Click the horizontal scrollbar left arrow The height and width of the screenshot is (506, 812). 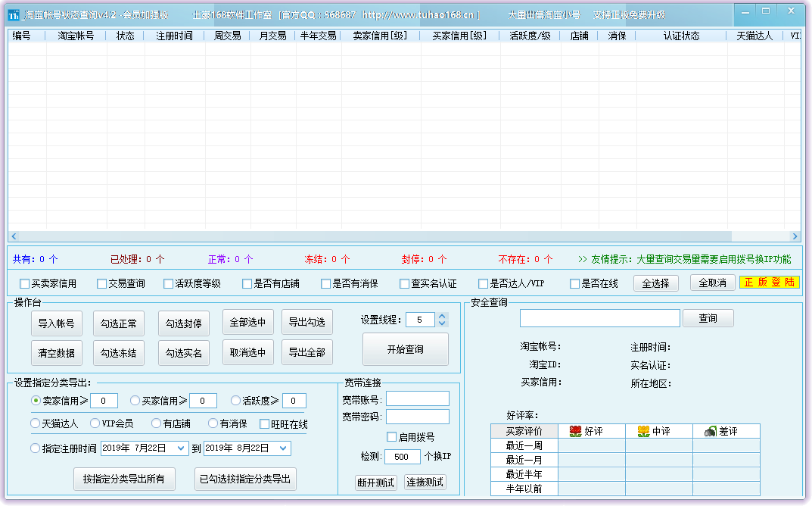(x=14, y=236)
